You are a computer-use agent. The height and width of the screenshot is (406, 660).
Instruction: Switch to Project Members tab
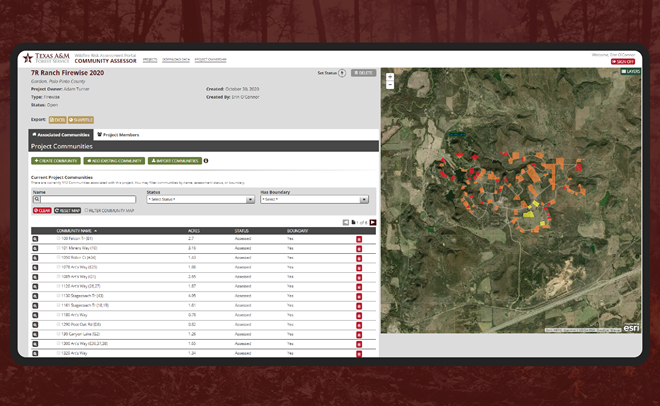[x=118, y=135]
